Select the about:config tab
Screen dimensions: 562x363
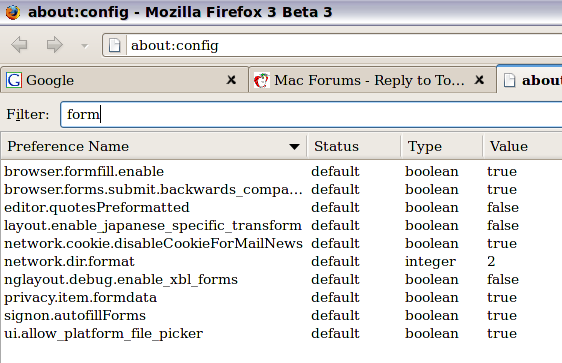point(530,80)
